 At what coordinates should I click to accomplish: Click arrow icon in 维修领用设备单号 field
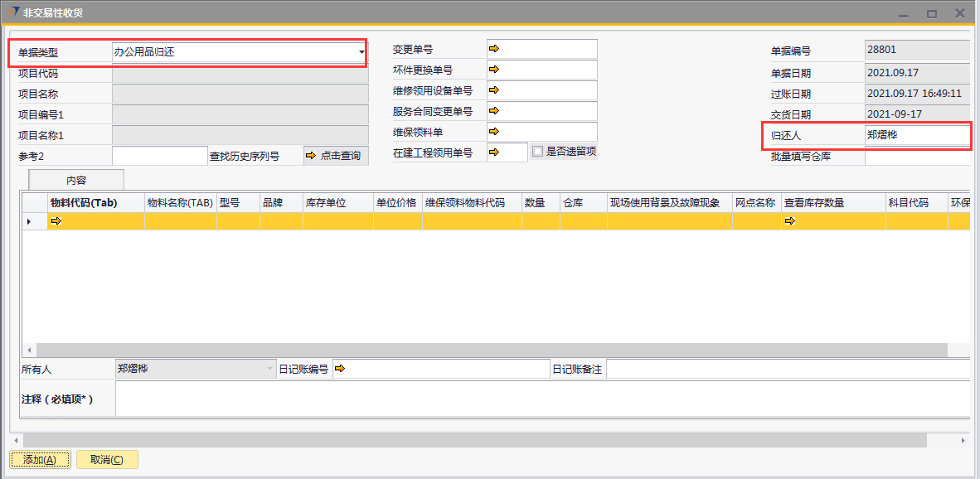[494, 90]
